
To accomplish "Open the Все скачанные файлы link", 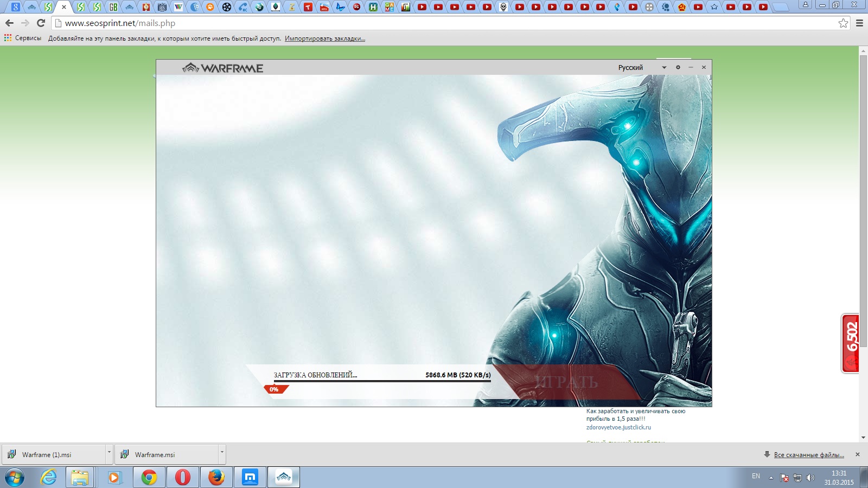I will [809, 455].
